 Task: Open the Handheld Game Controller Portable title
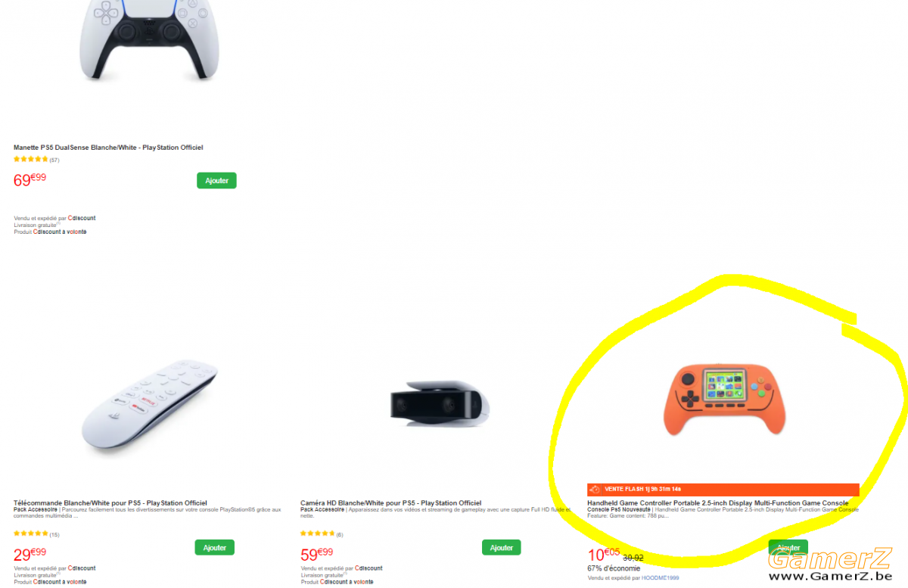pyautogui.click(x=718, y=502)
